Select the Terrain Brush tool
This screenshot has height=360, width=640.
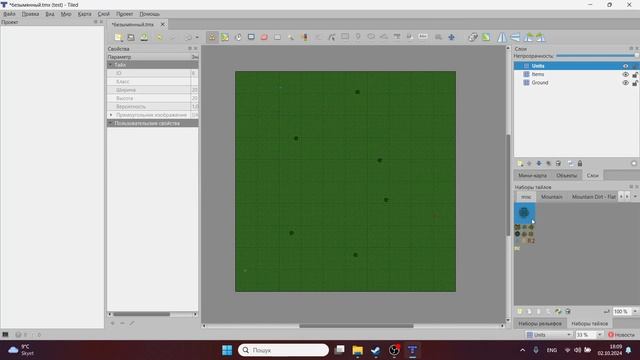pyautogui.click(x=225, y=37)
